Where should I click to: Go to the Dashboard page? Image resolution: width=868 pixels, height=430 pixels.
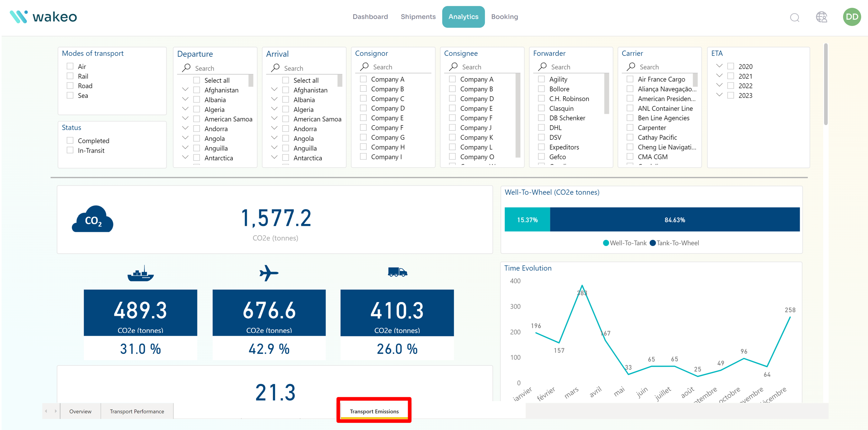[x=370, y=16]
